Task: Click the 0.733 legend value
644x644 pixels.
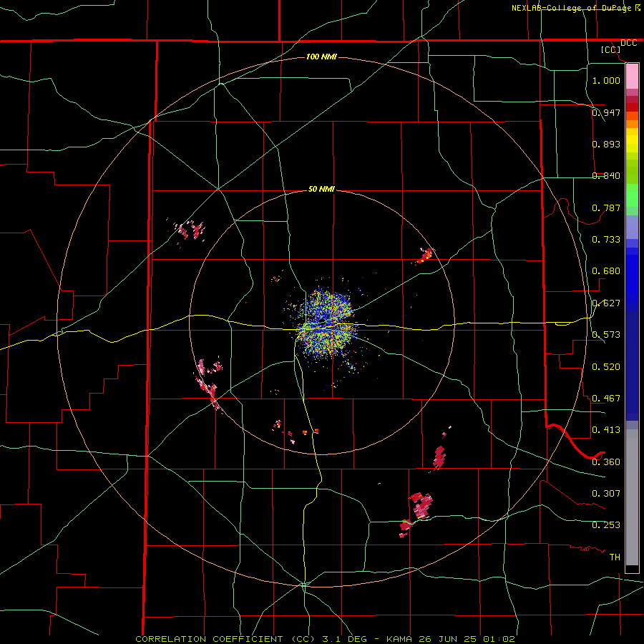Action: click(606, 239)
